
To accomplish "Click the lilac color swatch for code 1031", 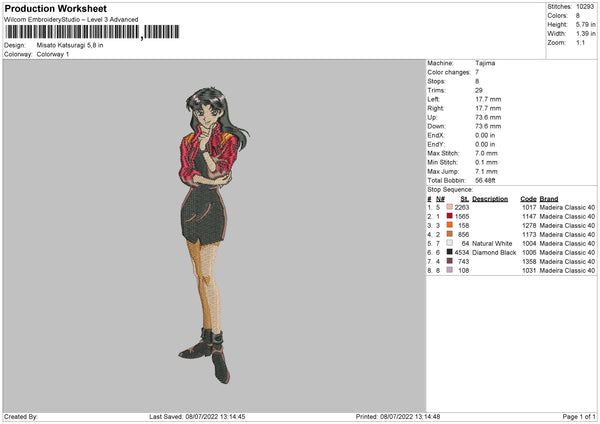I will coord(449,270).
